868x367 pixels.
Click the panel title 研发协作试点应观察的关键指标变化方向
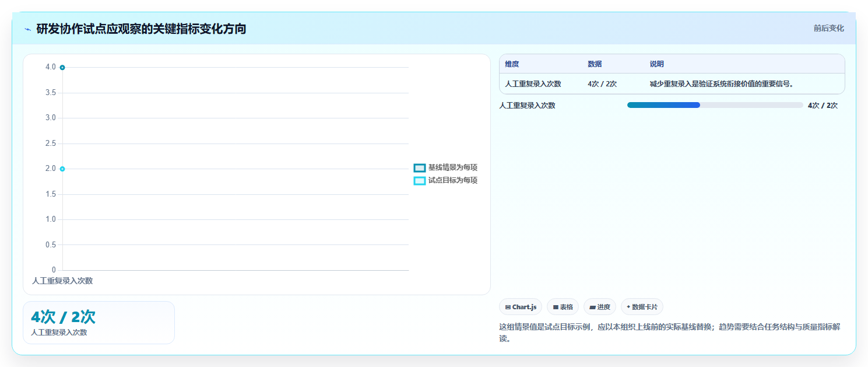141,29
